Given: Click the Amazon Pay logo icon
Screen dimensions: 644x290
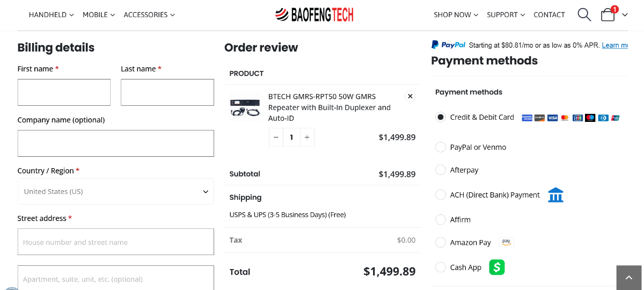Looking at the screenshot, I should point(506,242).
